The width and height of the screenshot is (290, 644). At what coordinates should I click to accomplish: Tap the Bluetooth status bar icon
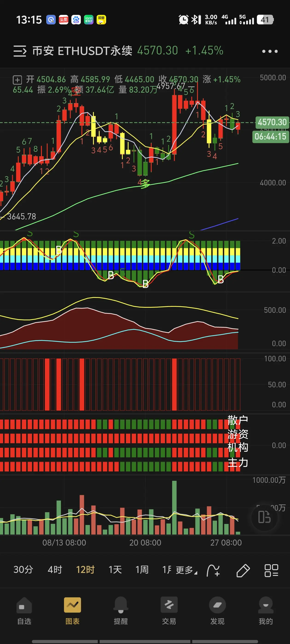[x=196, y=20]
